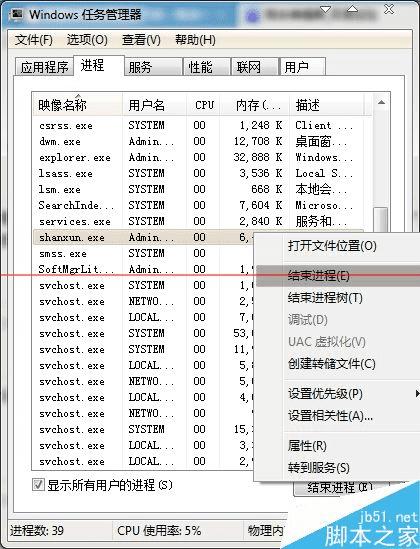Select the shanxun.exe process row
Viewport: 420px width, 549px height.
(143, 237)
